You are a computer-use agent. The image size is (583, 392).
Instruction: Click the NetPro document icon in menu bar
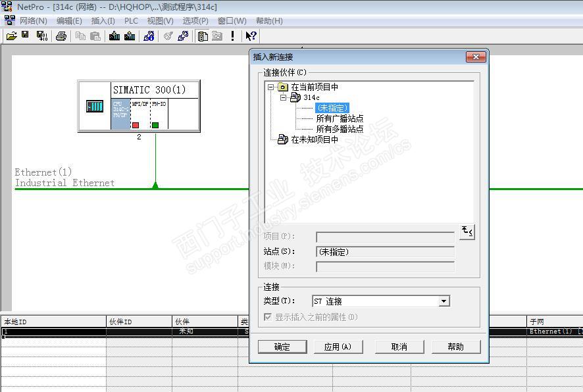[x=10, y=20]
